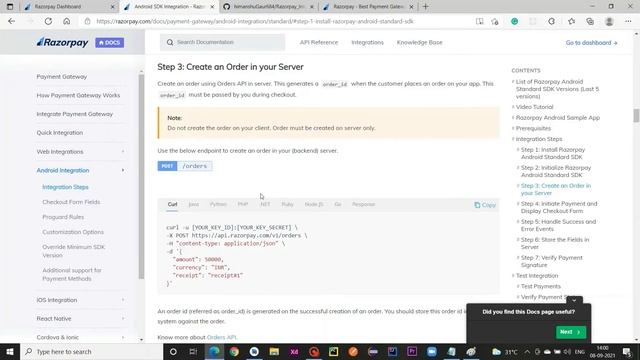Screen dimensions: 640x360
Task: Click the Search Documentation field
Action: [x=222, y=42]
